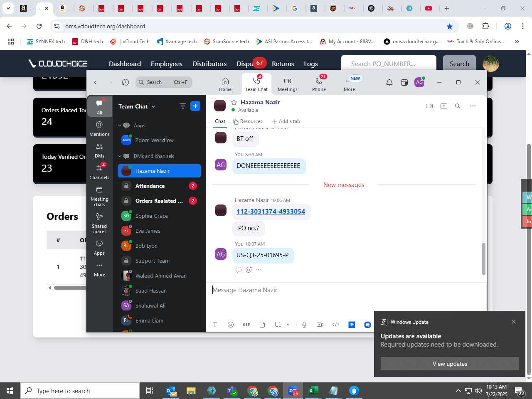The image size is (532, 399).
Task: Open Zoom notifications bell
Action: (389, 82)
